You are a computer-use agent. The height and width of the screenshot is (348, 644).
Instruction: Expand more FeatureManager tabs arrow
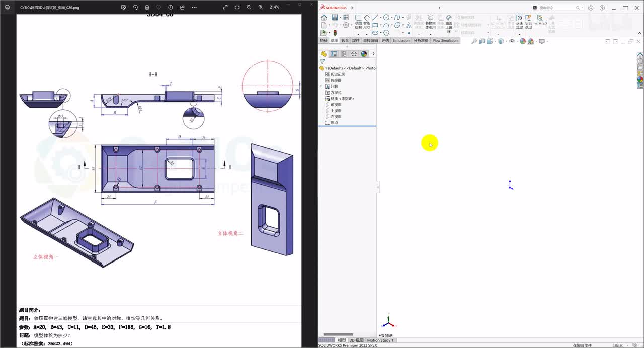[x=373, y=54]
